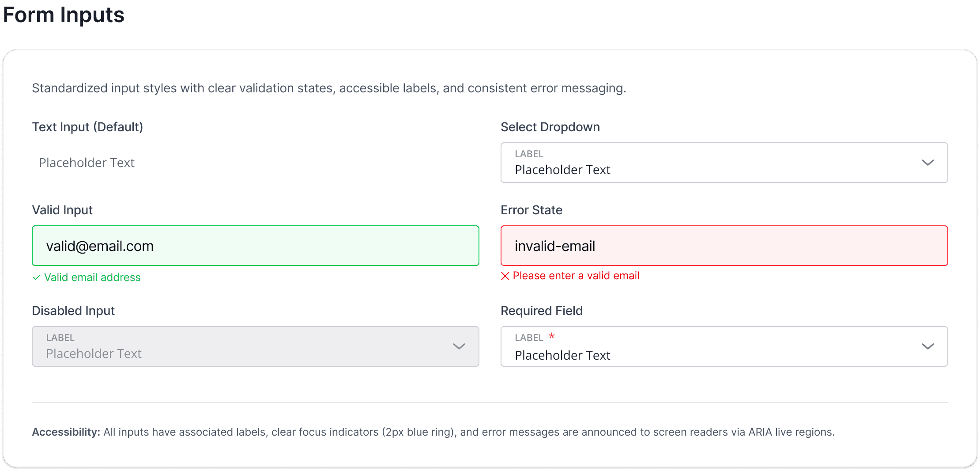Click the "Text Input (Default)" label

tap(87, 127)
